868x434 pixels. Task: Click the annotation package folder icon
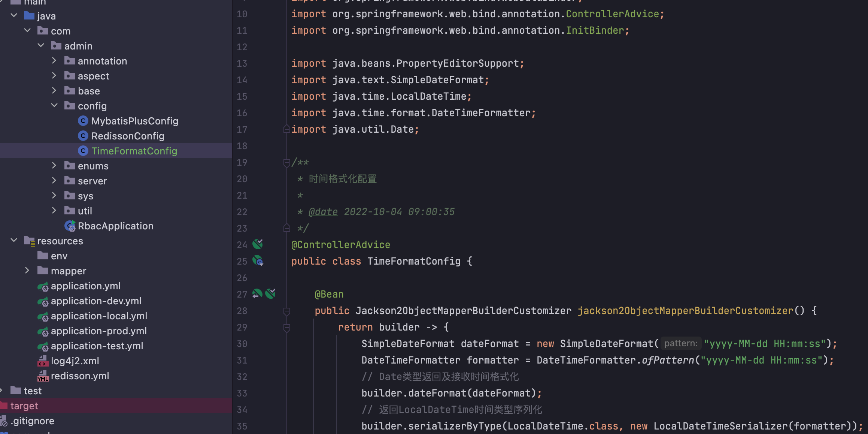point(70,61)
